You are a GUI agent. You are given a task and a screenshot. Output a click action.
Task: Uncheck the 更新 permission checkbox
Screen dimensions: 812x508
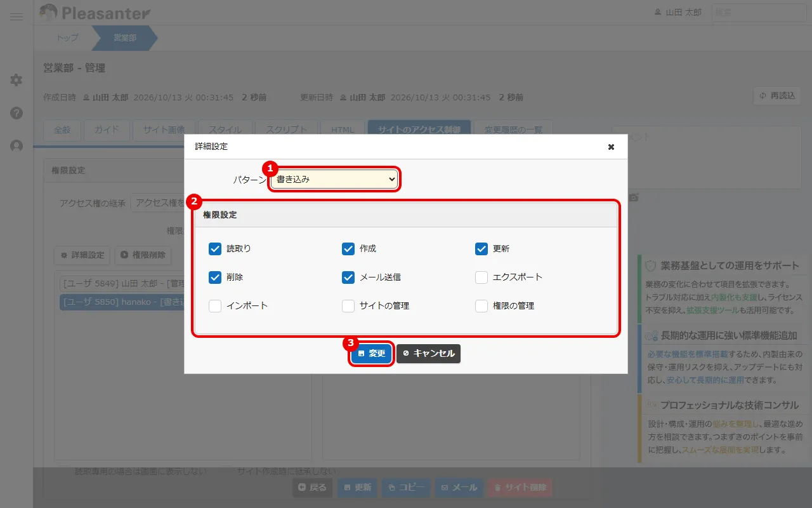pyautogui.click(x=481, y=249)
